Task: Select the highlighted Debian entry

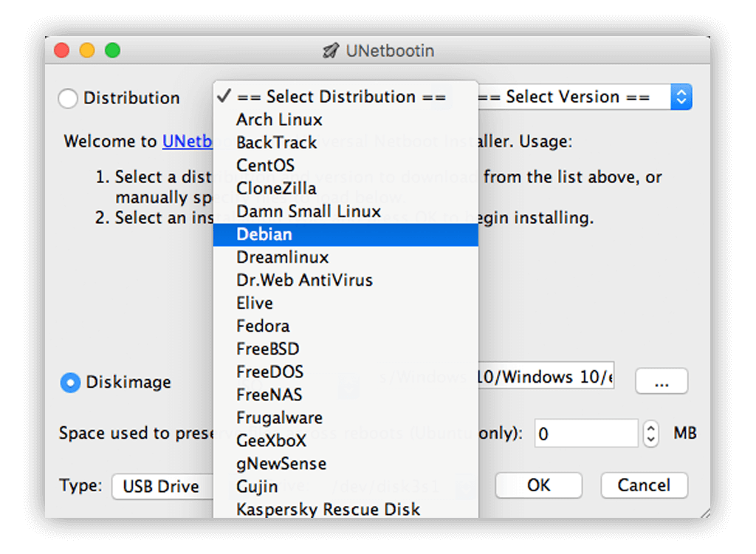Action: pos(346,235)
